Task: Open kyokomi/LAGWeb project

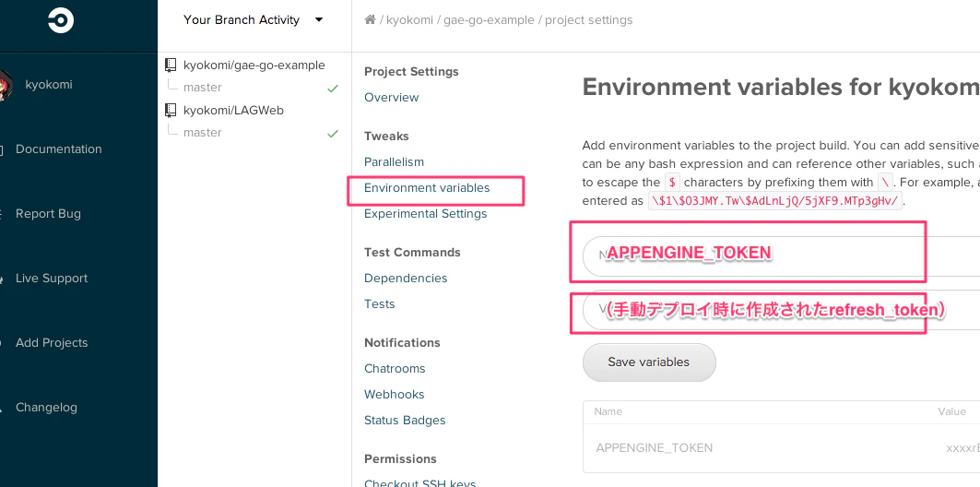Action: pyautogui.click(x=233, y=110)
